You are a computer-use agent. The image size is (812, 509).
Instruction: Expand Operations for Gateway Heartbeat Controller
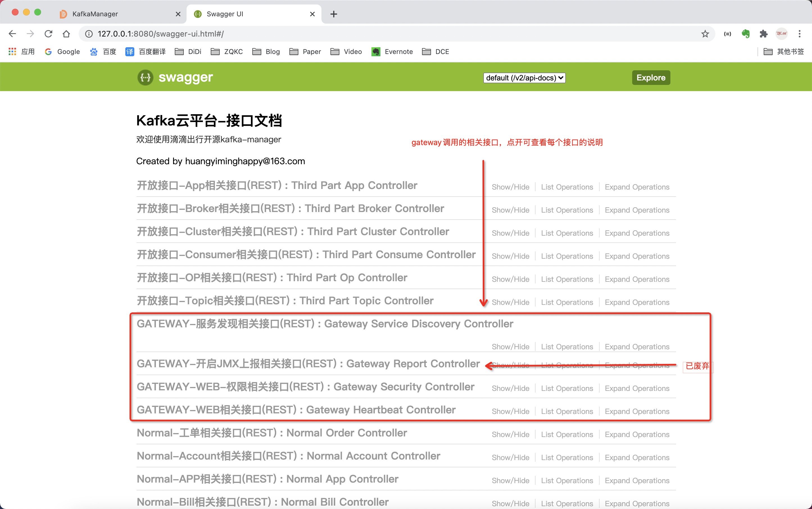click(x=637, y=411)
